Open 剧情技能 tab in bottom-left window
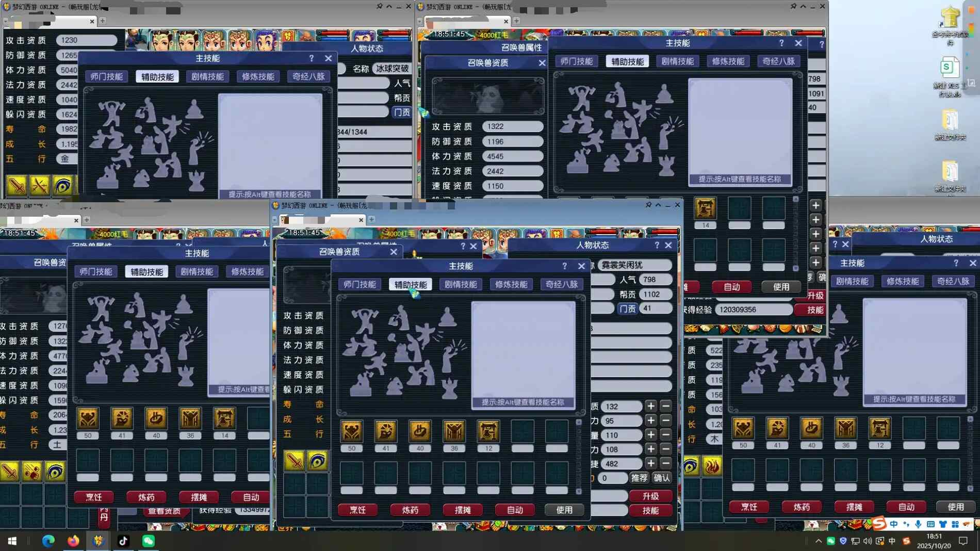Viewport: 980px width, 551px height. 197,272
